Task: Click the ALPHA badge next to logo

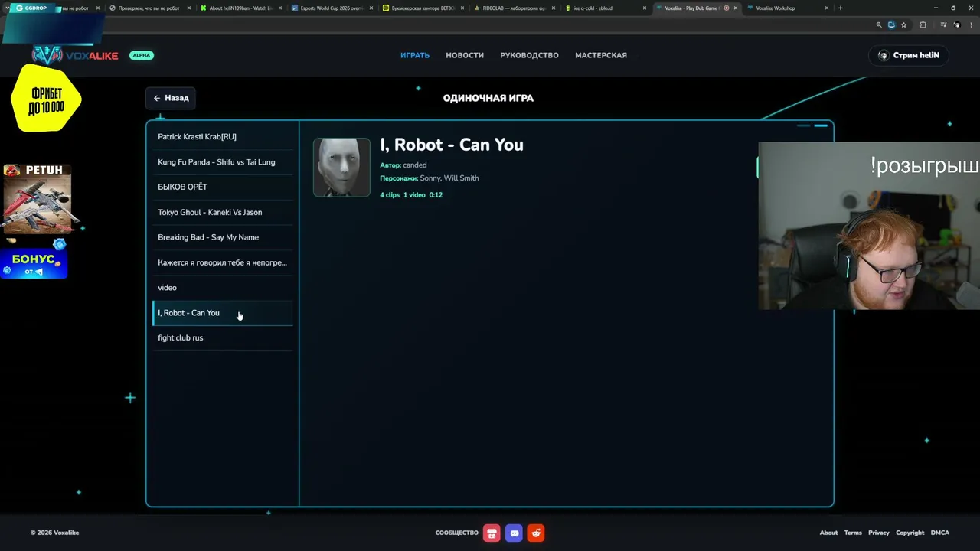Action: pyautogui.click(x=142, y=55)
